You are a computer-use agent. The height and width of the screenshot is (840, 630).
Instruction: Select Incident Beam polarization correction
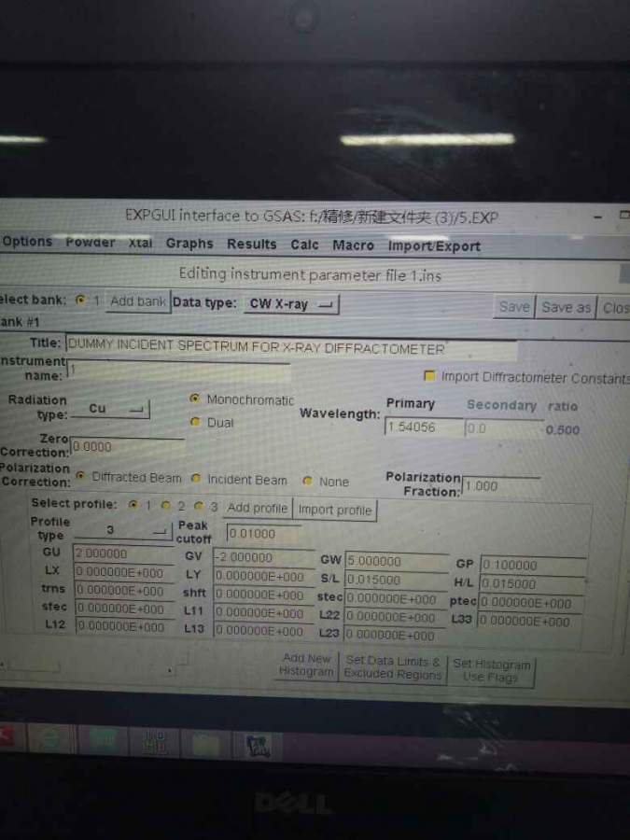196,479
